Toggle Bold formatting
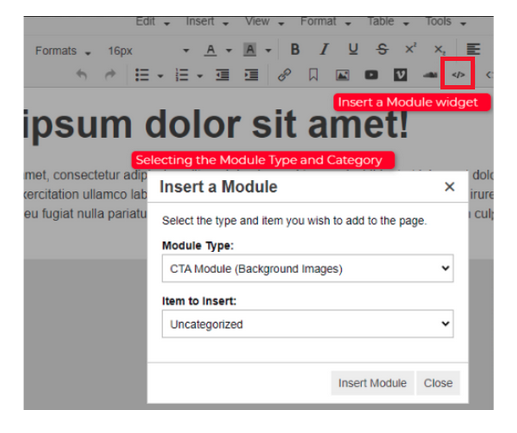517x433 pixels. 295,49
